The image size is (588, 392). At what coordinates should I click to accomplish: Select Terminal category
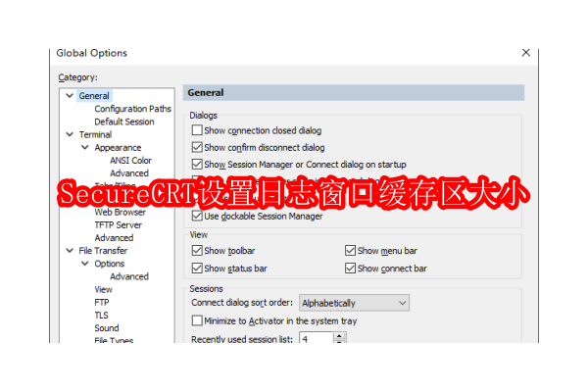click(95, 134)
